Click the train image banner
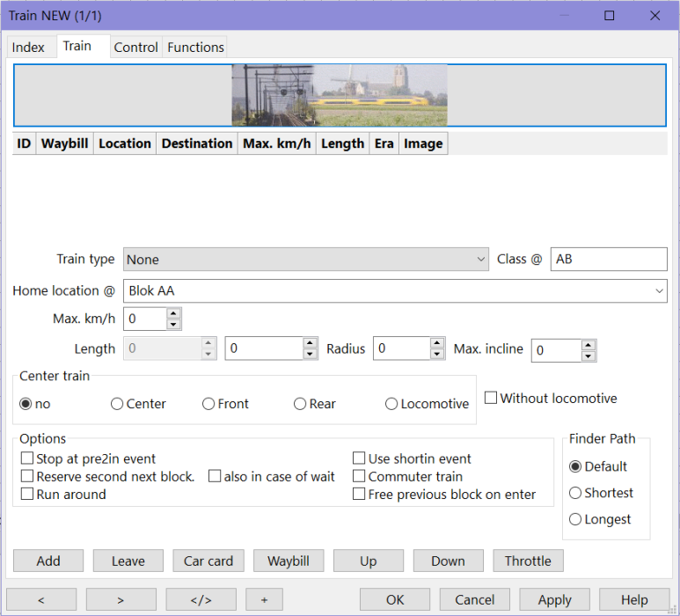 (340, 95)
